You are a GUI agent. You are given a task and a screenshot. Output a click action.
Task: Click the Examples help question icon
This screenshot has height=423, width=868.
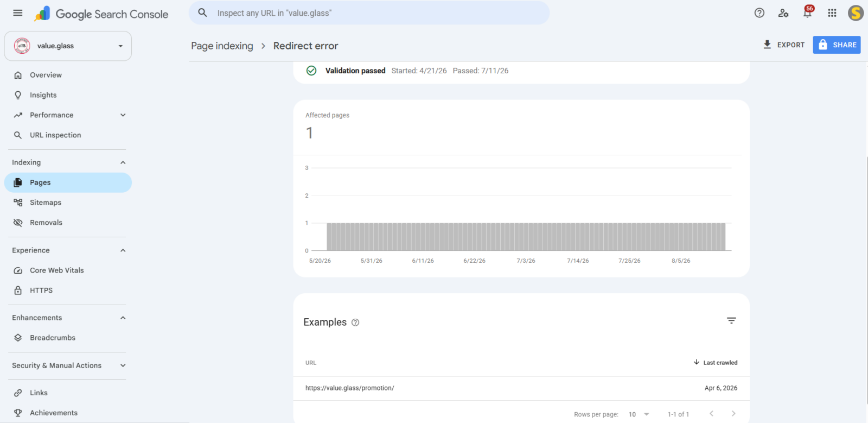click(355, 323)
